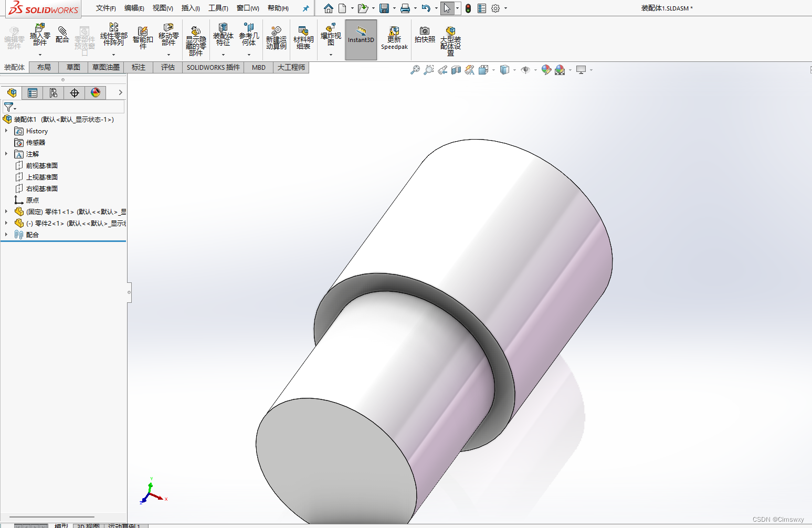Toggle the Instant3D button
This screenshot has width=812, height=528.
tap(361, 40)
